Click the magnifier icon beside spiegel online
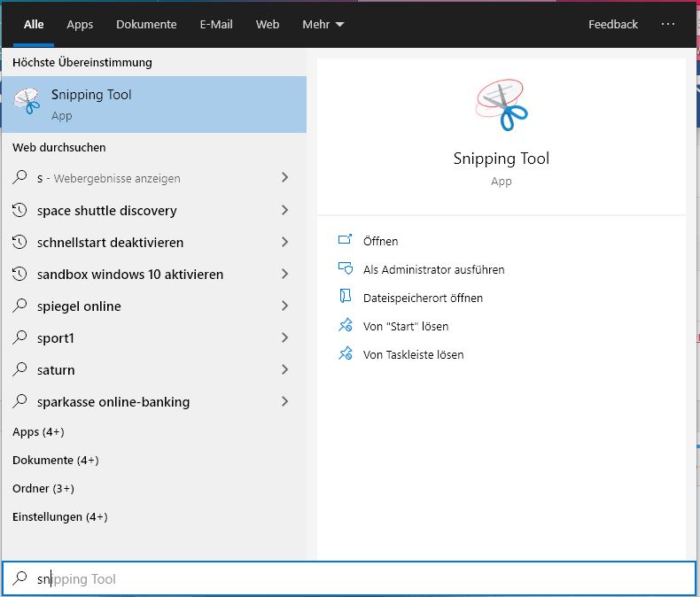Image resolution: width=700 pixels, height=597 pixels. tap(19, 306)
